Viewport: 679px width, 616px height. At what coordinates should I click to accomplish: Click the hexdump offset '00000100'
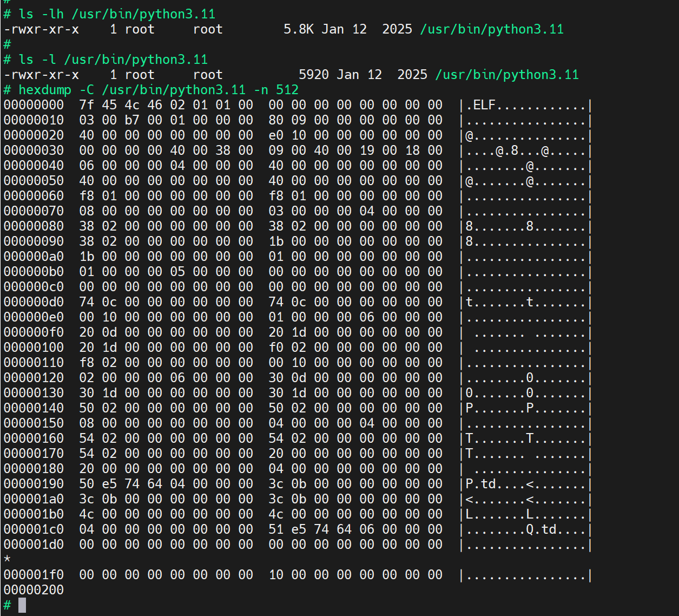(x=34, y=348)
